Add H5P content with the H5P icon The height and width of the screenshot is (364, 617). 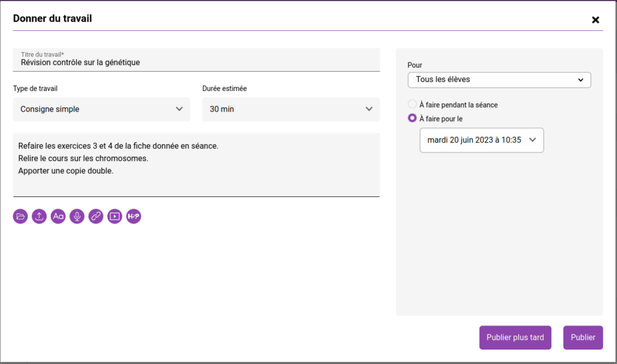coord(133,216)
